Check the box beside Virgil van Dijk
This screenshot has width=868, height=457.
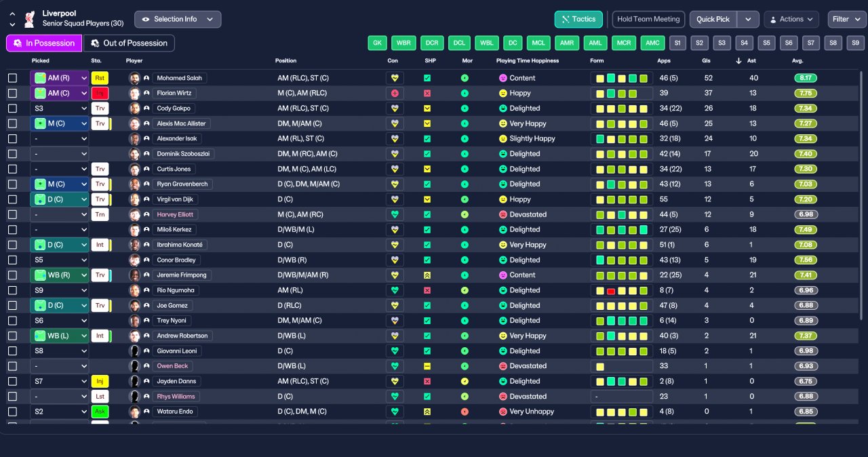point(12,199)
